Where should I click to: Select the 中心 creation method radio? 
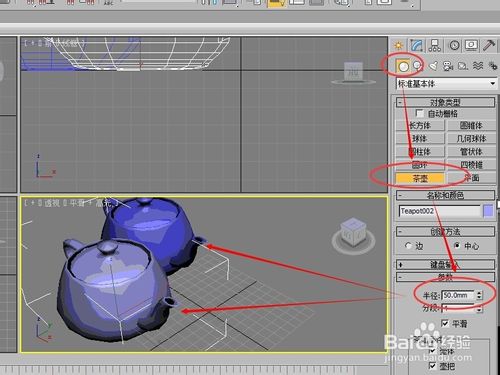[x=457, y=246]
